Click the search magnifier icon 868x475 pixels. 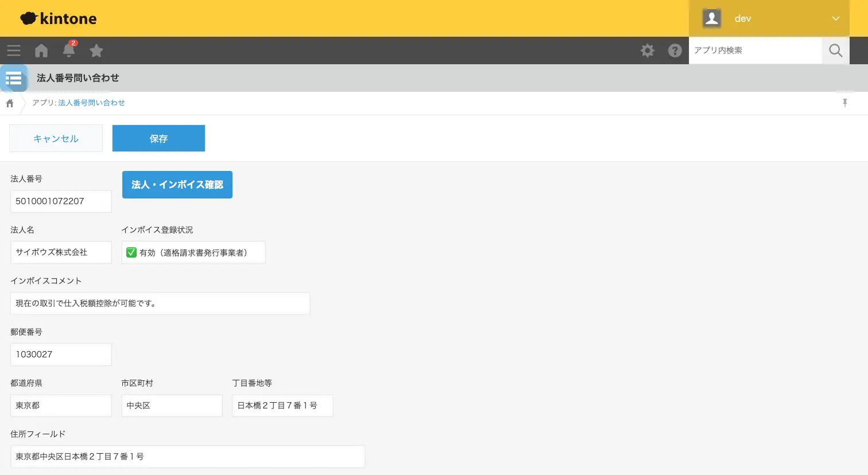[x=836, y=50]
